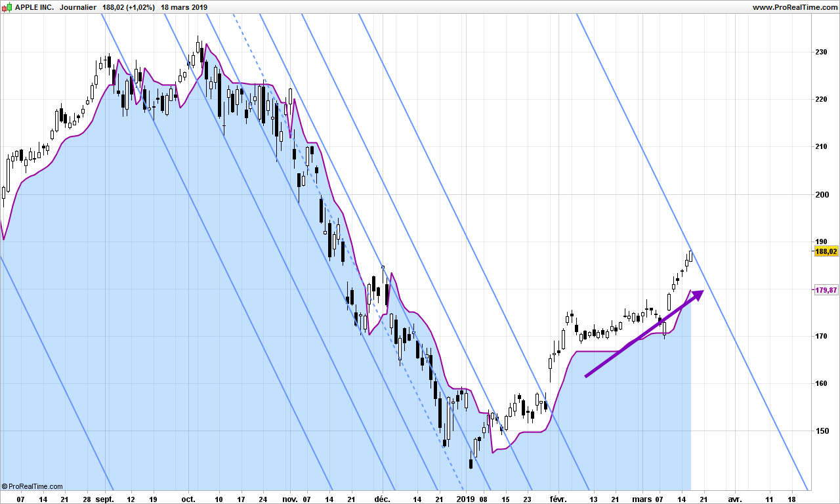The height and width of the screenshot is (504, 840).
Task: Open the www.ProRealTime.com link
Action: coord(795,7)
